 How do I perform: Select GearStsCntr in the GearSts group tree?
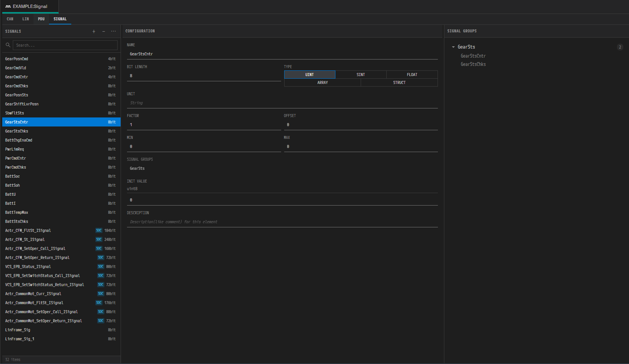coord(473,56)
